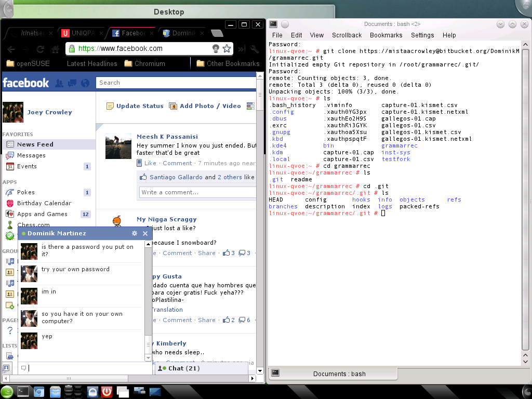532x399 pixels.
Task: Open Joey Crowley profile link
Action: tap(49, 112)
